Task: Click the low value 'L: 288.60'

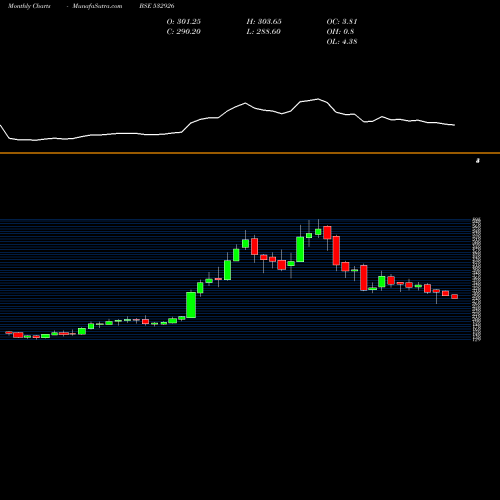Action: pos(263,32)
